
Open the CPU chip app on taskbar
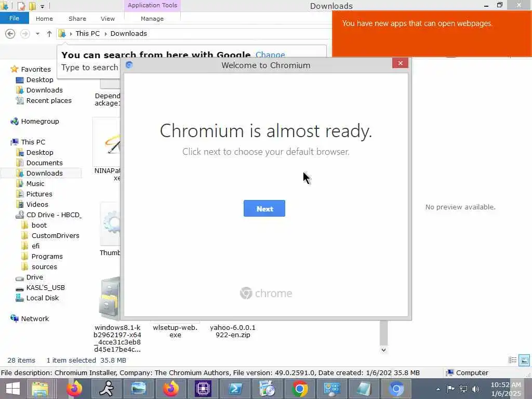point(203,389)
